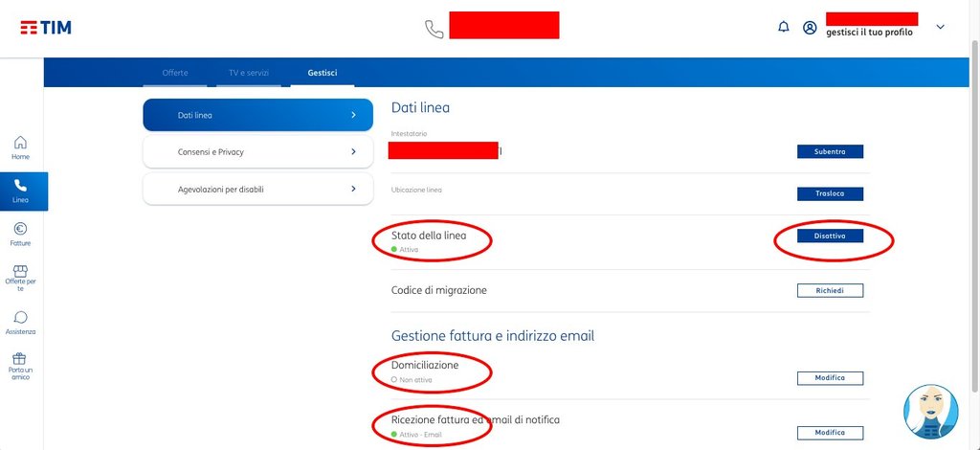
Task: Click the Disattiva button
Action: pos(830,236)
